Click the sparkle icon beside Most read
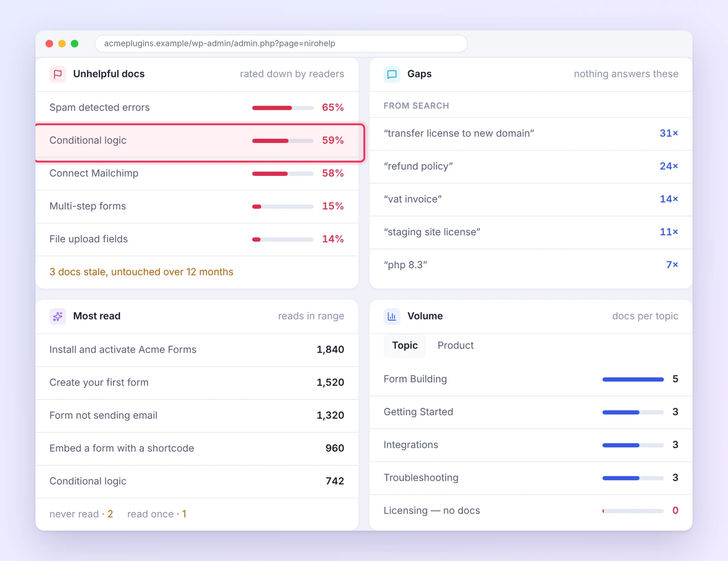Screen dimensions: 728x561 (x=58, y=316)
